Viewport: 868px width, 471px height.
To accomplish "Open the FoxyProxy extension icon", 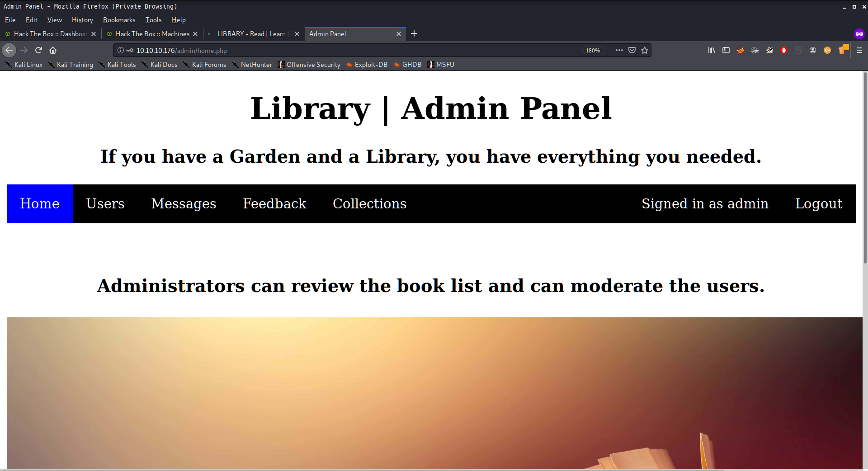I will tap(741, 50).
